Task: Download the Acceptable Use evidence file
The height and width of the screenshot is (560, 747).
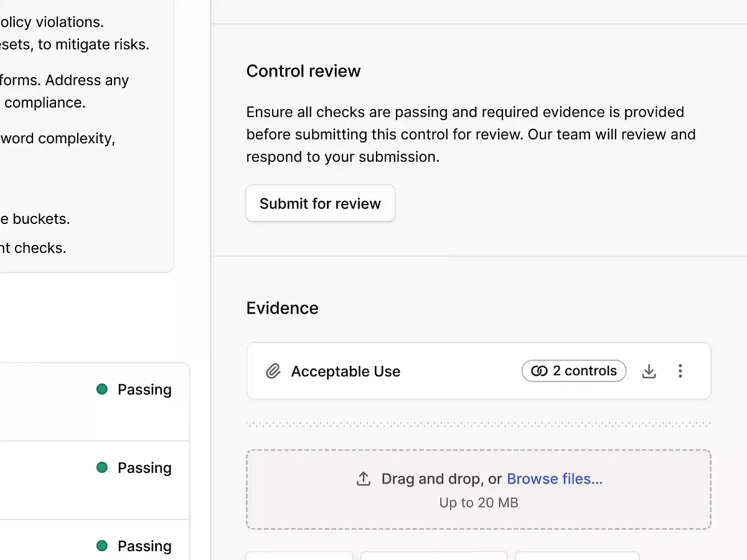Action: click(x=649, y=371)
